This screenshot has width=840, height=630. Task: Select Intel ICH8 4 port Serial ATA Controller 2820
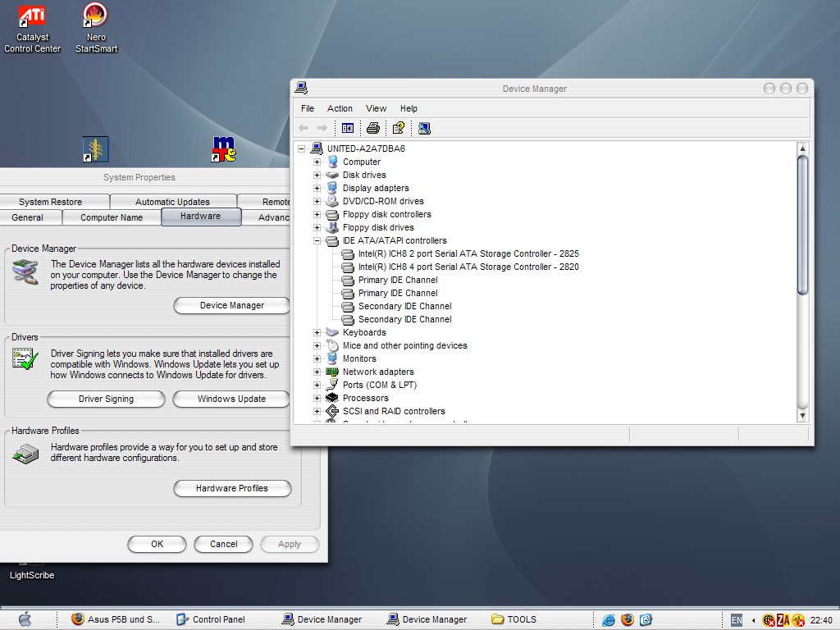coord(468,267)
